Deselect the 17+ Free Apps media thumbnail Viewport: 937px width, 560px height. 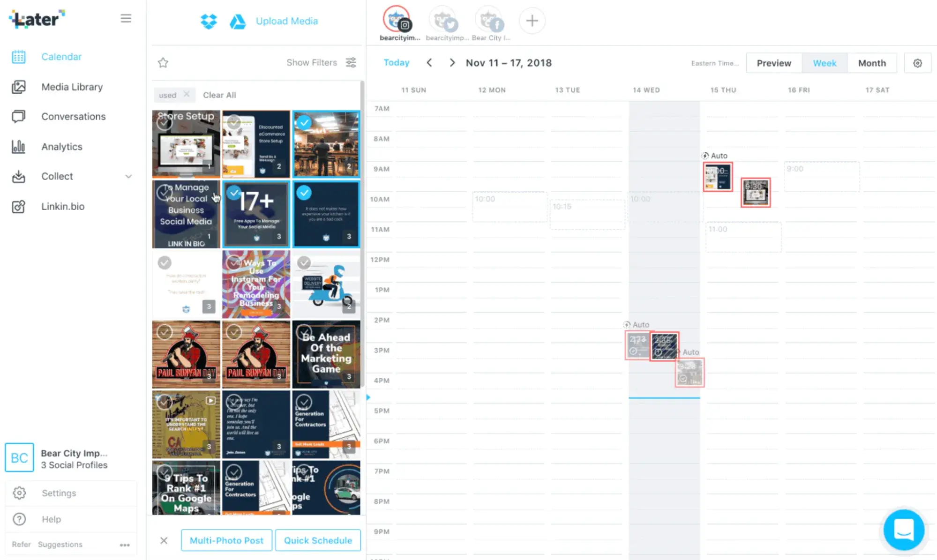[x=235, y=192]
